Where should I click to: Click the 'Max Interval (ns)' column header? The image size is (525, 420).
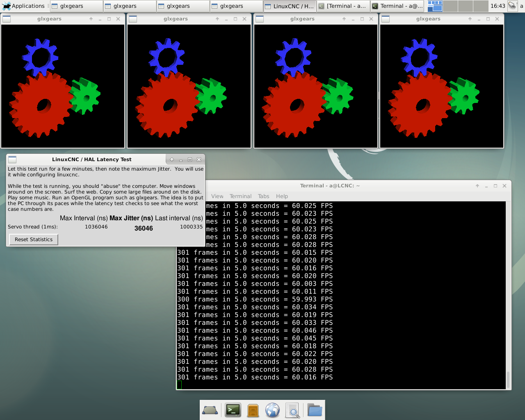pos(84,218)
